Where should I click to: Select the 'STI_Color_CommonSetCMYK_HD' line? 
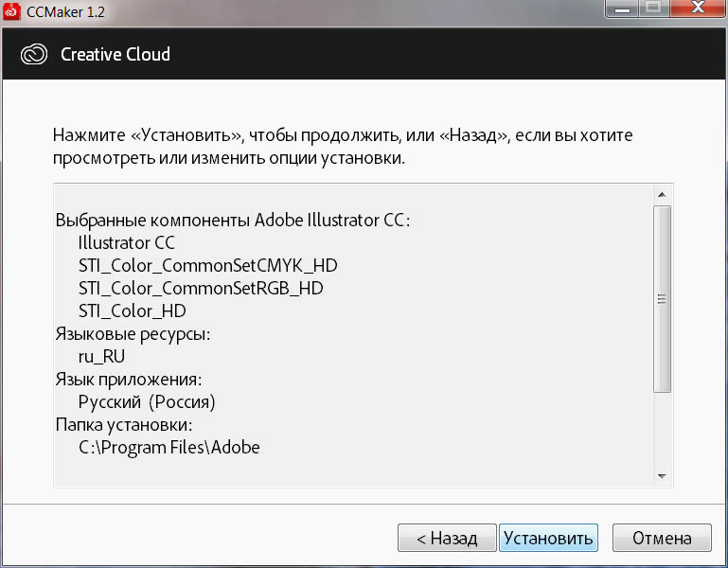208,266
